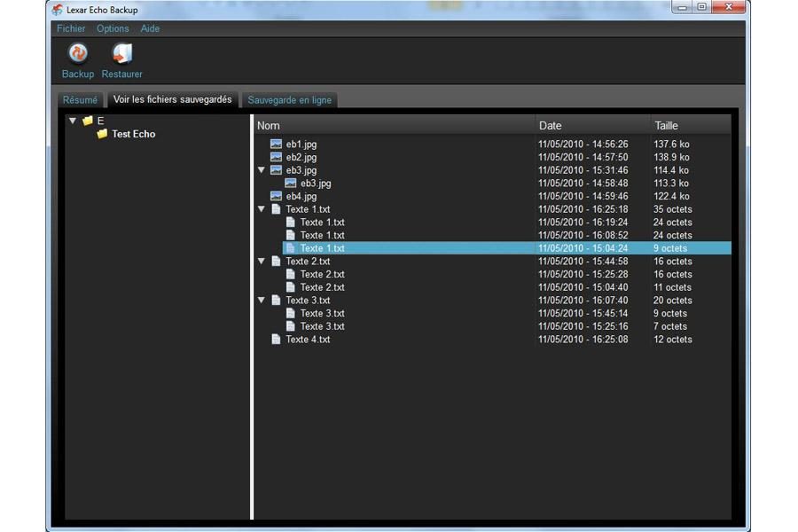
Task: Click the Restaurer toolbar icon
Action: pos(122,53)
